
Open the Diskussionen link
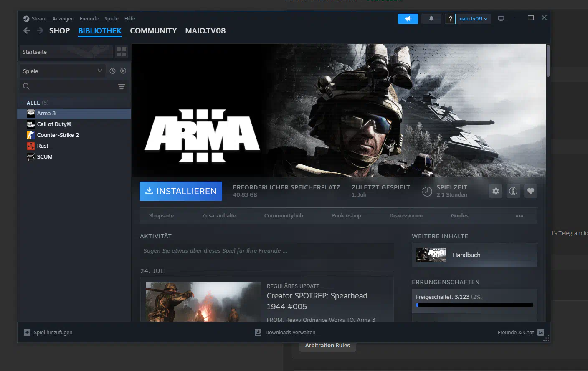pyautogui.click(x=406, y=216)
